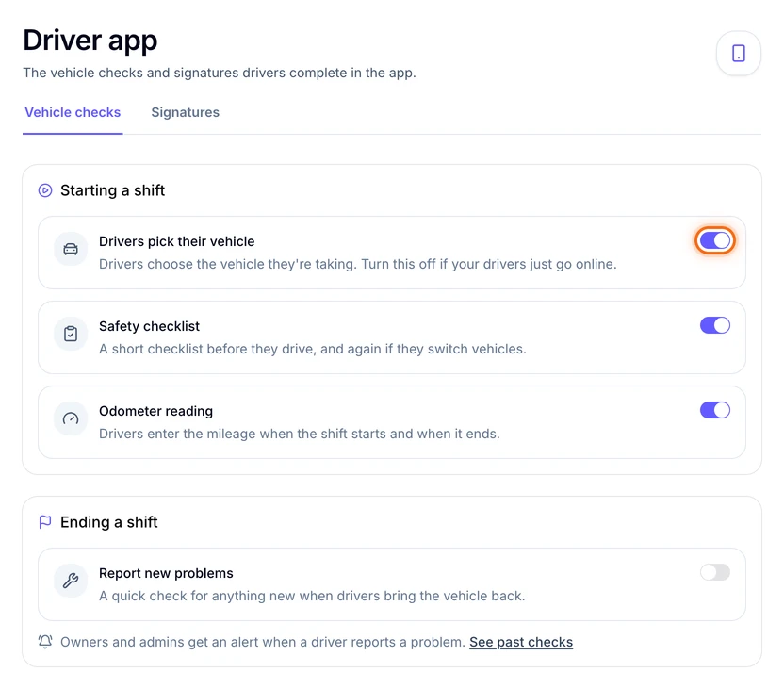Click the "Odometer reading" title text
The image size is (784, 689).
pyautogui.click(x=155, y=411)
